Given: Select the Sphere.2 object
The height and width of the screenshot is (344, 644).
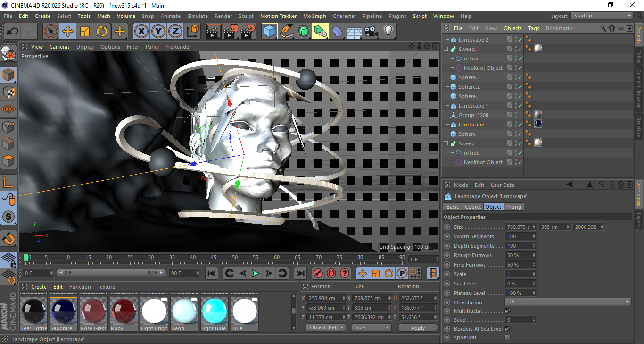Looking at the screenshot, I should (x=469, y=87).
